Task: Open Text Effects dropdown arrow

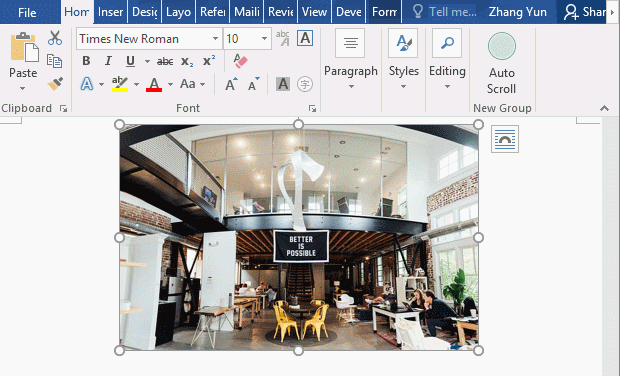Action: [101, 84]
